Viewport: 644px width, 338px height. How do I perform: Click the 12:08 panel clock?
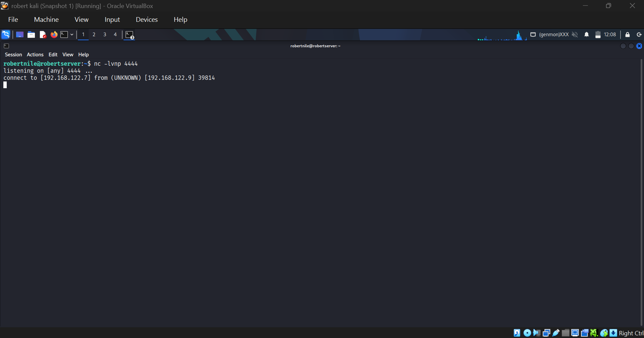610,35
